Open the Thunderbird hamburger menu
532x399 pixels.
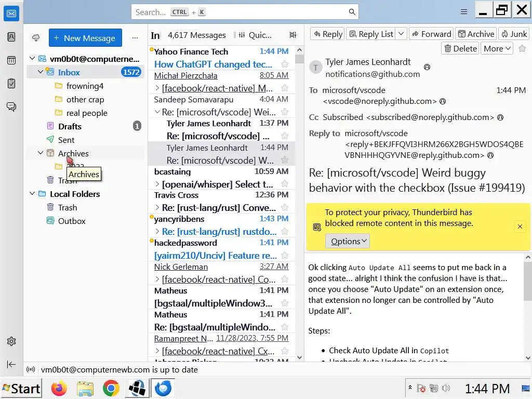[464, 12]
